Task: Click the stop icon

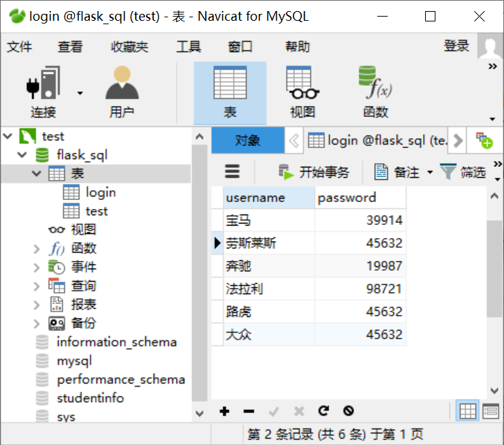Action: tap(348, 410)
